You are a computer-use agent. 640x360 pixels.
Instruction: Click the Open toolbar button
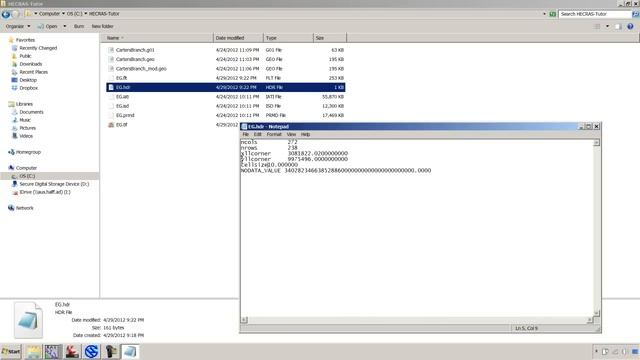pos(48,27)
